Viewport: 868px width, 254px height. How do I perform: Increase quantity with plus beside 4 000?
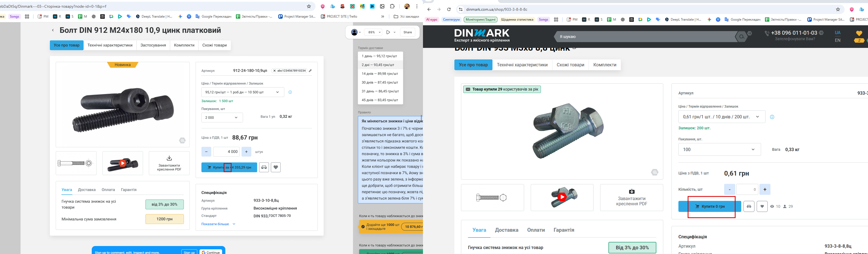pyautogui.click(x=246, y=152)
